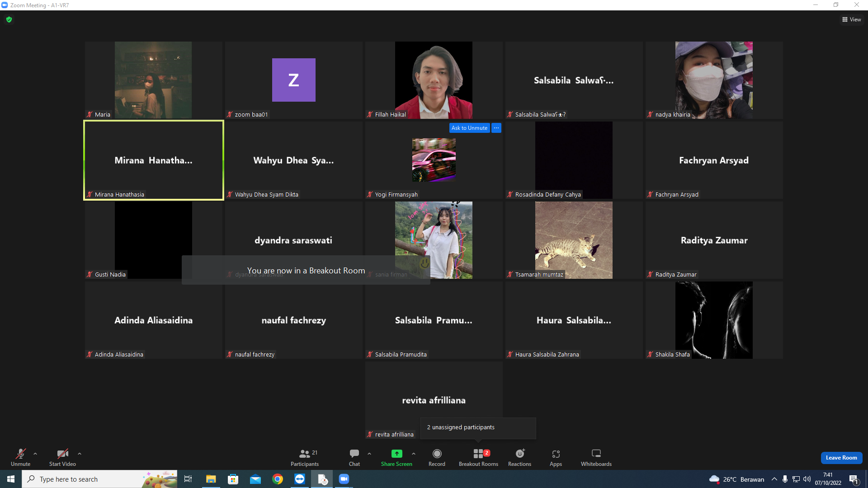Viewport: 868px width, 488px height.
Task: Show hidden system tray icons
Action: pos(774,479)
